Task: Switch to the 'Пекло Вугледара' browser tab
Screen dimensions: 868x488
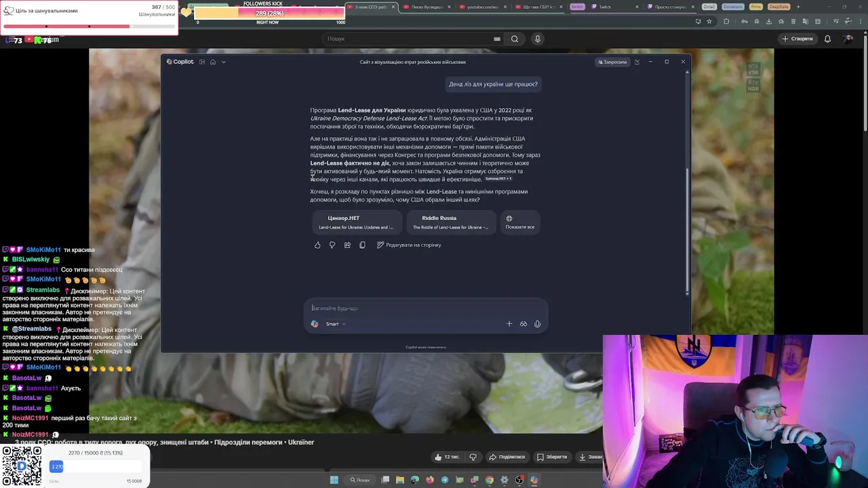Action: click(427, 7)
